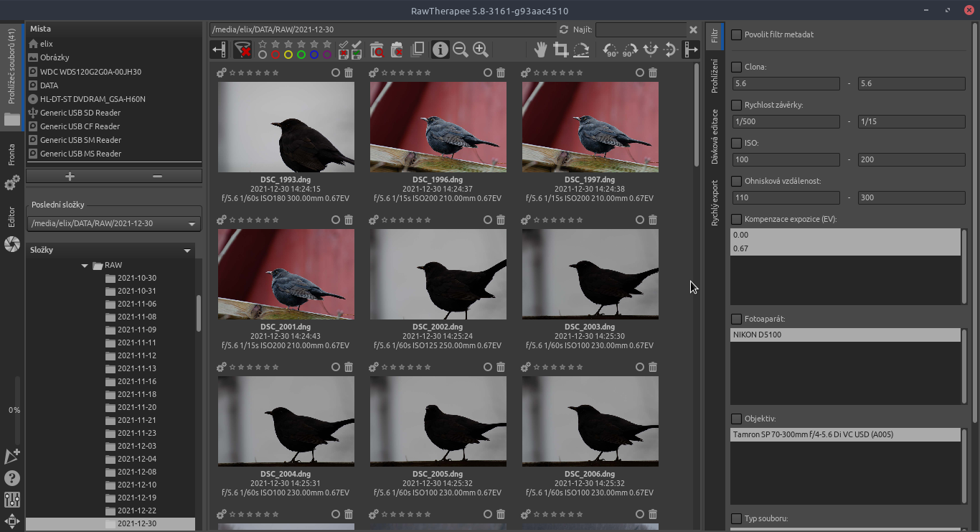Select the Filtr tab on right panel
The image size is (980, 532).
pos(715,37)
